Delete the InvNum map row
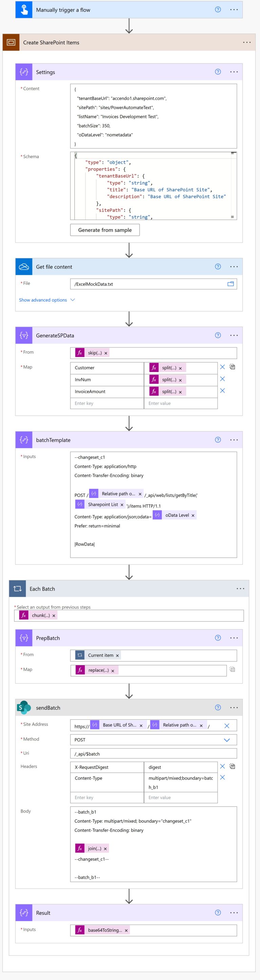 click(222, 379)
